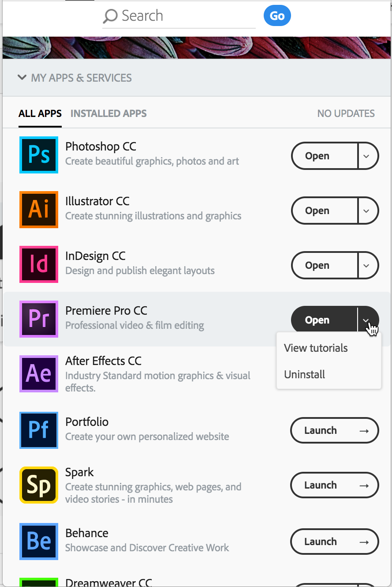Click the Behance app icon
The width and height of the screenshot is (392, 587).
(x=39, y=542)
